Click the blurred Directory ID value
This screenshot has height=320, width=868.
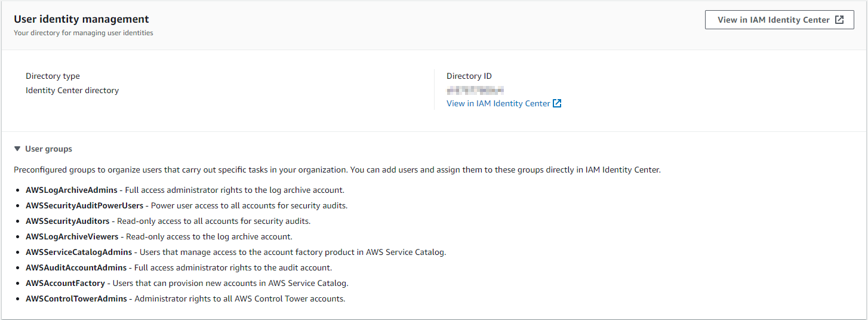(475, 90)
